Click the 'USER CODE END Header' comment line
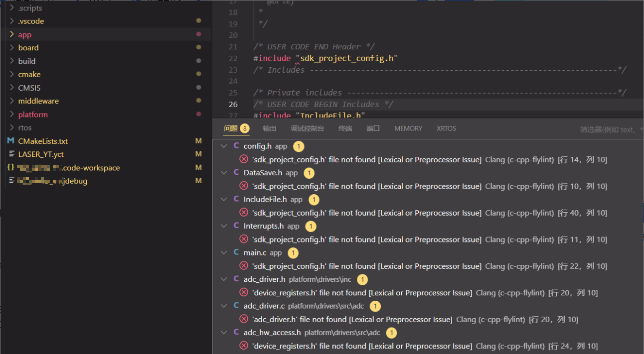Image resolution: width=644 pixels, height=354 pixels. [x=314, y=46]
